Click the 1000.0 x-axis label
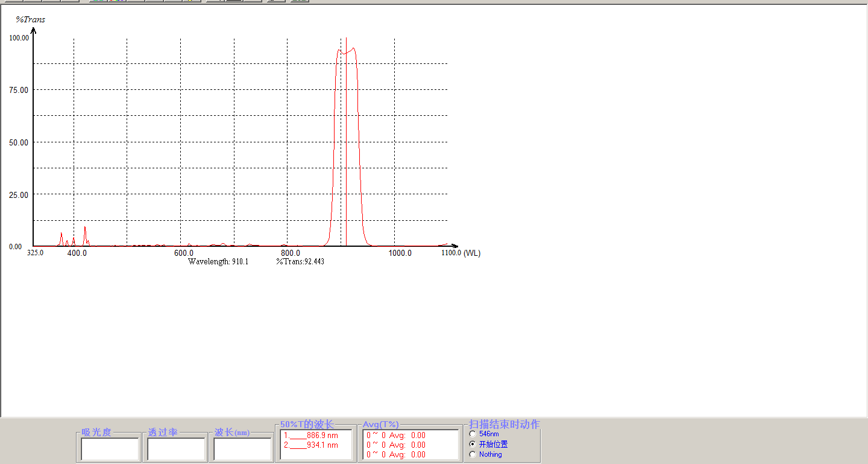 point(400,253)
